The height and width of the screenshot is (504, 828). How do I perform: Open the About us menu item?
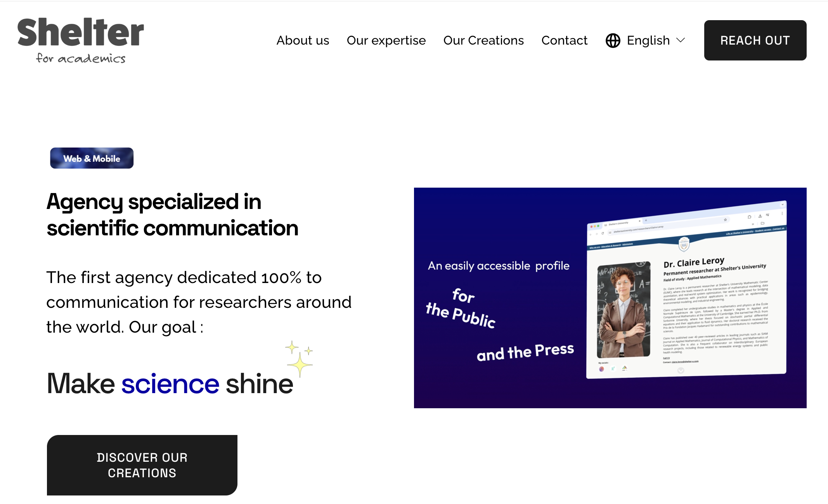pos(303,40)
